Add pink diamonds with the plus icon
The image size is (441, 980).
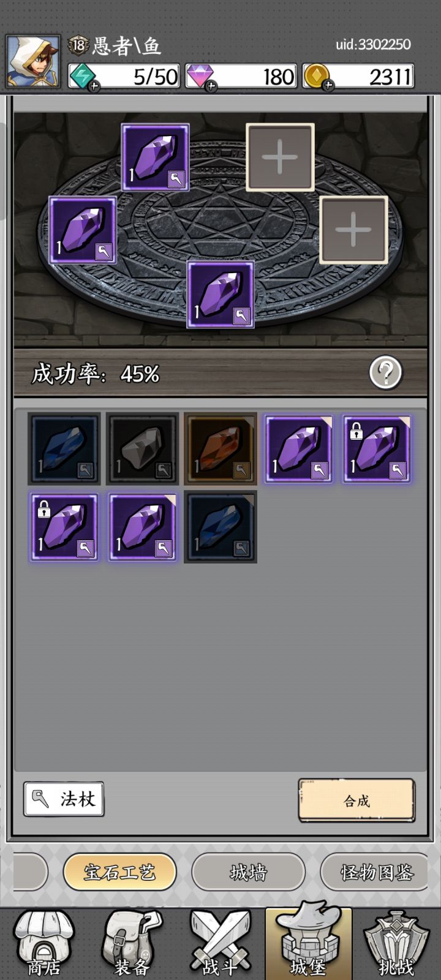pyautogui.click(x=211, y=86)
